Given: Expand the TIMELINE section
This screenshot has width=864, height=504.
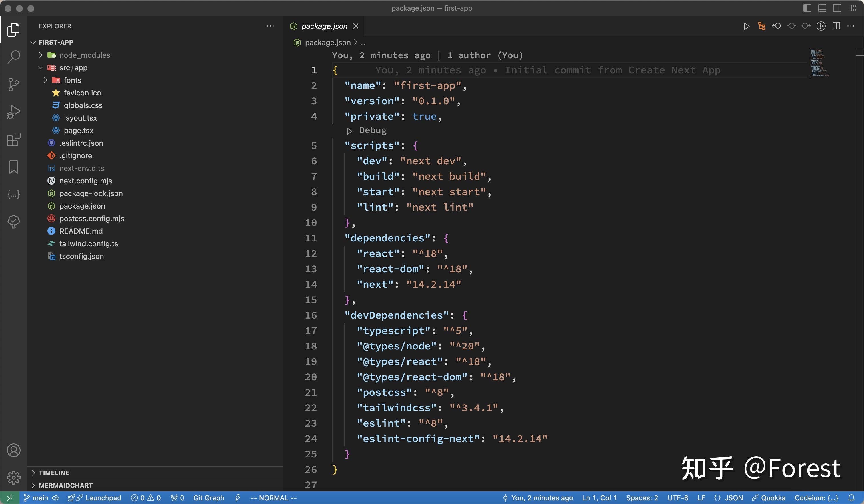Looking at the screenshot, I should pyautogui.click(x=54, y=473).
